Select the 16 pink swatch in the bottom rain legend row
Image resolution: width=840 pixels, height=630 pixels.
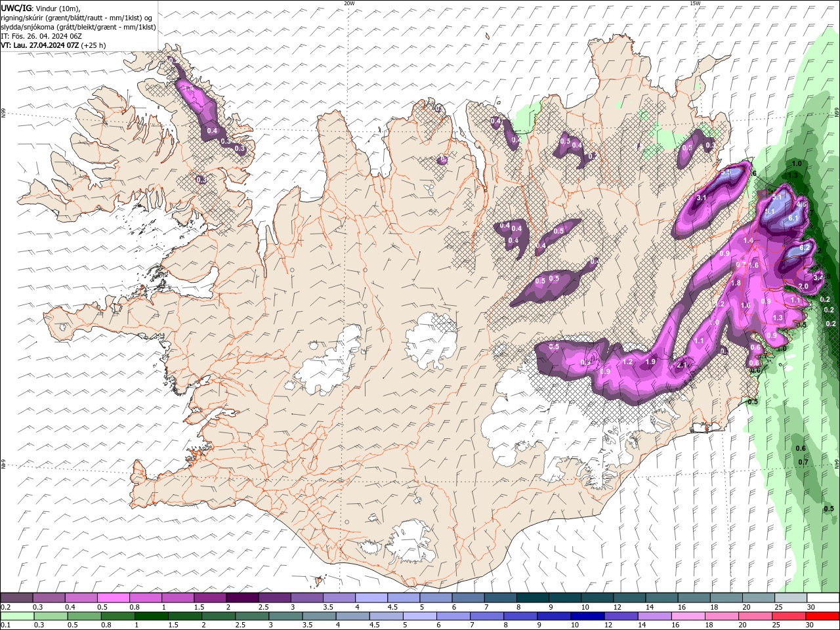(688, 616)
